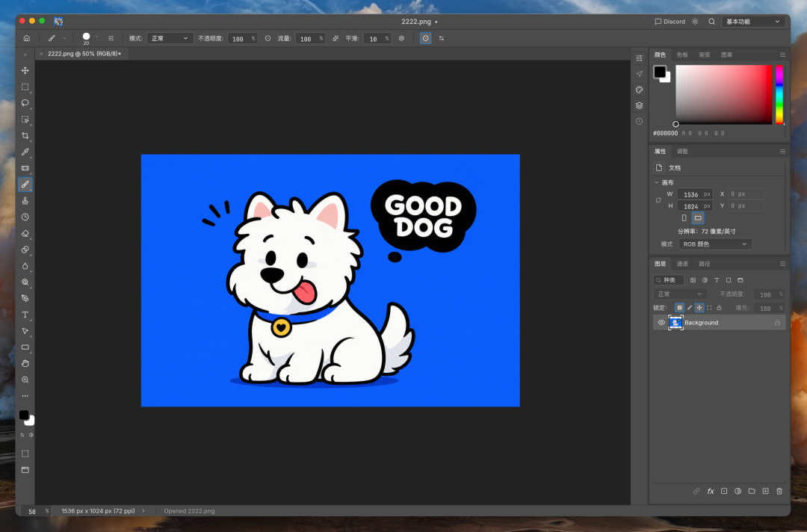This screenshot has width=807, height=532.
Task: Delete layer with the trash icon
Action: pos(779,492)
